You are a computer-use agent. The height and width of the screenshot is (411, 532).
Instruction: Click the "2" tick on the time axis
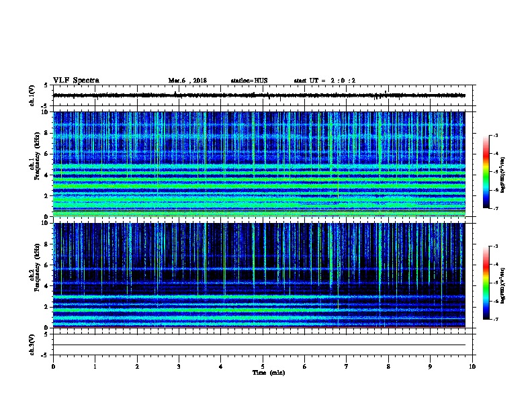[137, 366]
